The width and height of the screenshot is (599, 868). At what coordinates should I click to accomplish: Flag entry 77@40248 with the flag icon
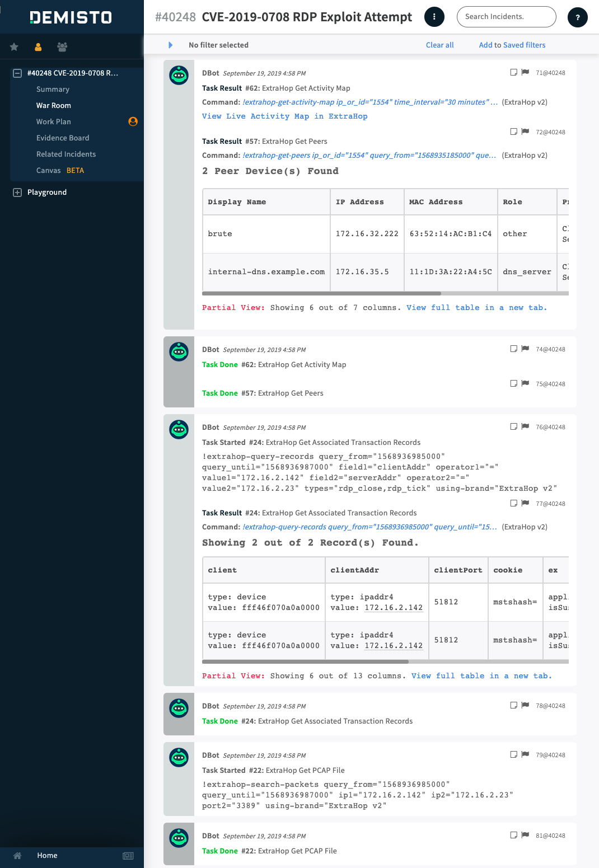point(525,503)
